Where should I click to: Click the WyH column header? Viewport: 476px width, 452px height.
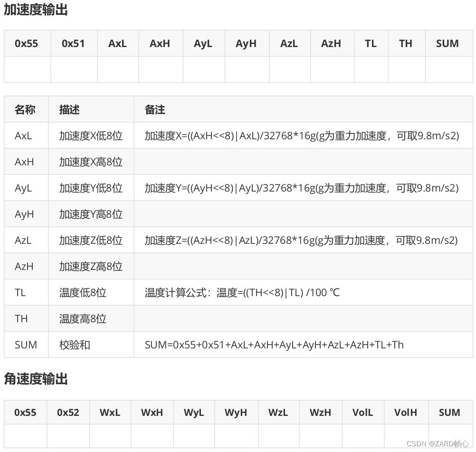coord(236,412)
